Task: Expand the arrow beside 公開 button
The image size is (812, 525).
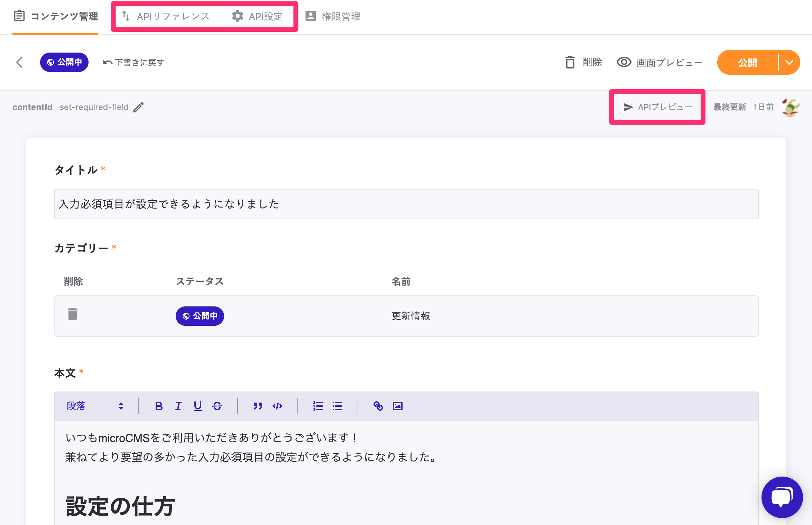Action: pos(789,63)
